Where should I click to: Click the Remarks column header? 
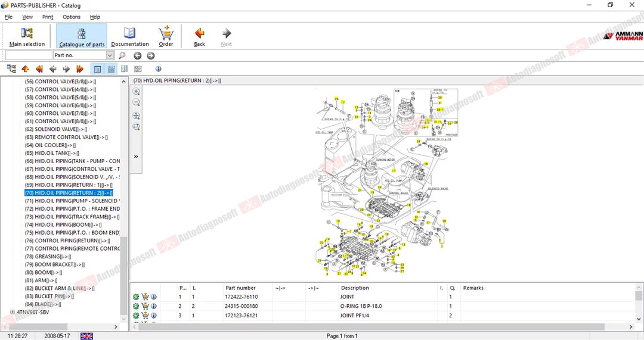click(x=548, y=288)
